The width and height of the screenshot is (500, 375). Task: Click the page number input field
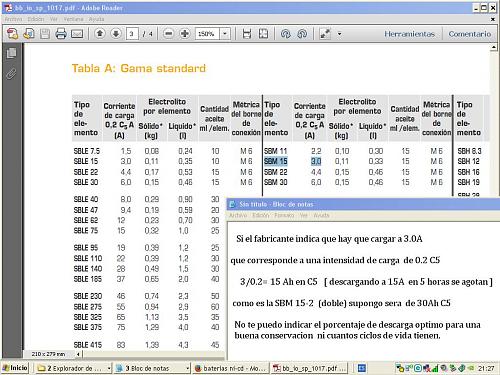pos(132,34)
